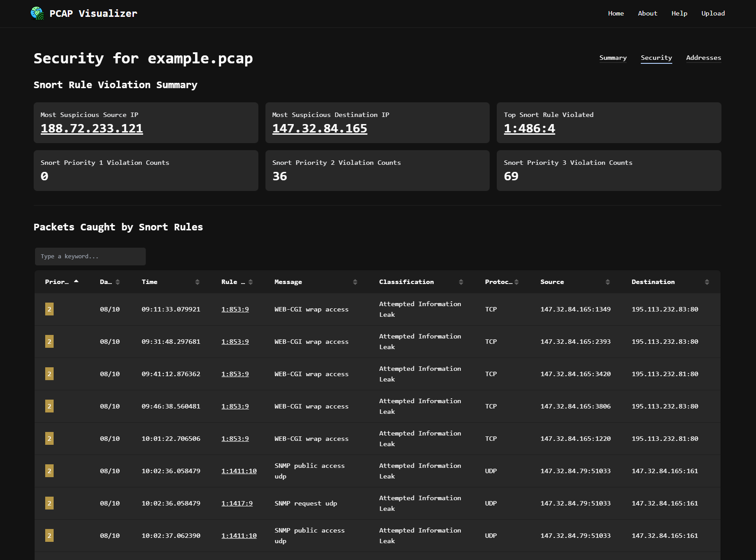Open rule 1:853:9 in 09:11:33 row
756x560 pixels.
tap(235, 309)
